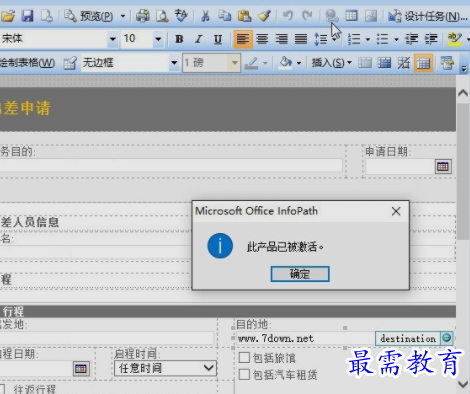The height and width of the screenshot is (394, 470).
Task: Click the preview form button 预览(P)
Action: pos(89,16)
